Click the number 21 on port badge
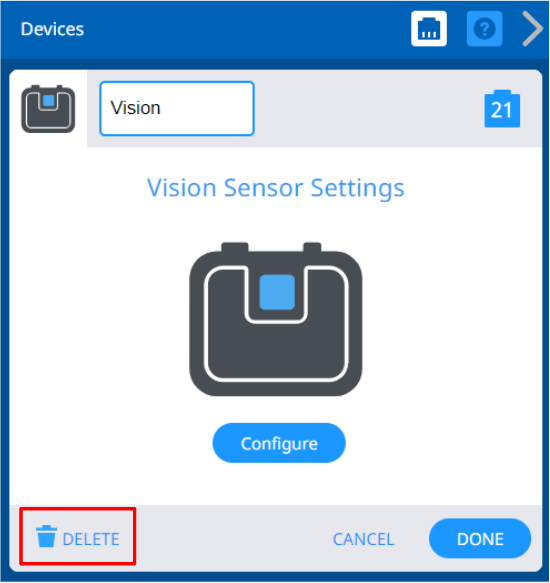 tap(501, 110)
